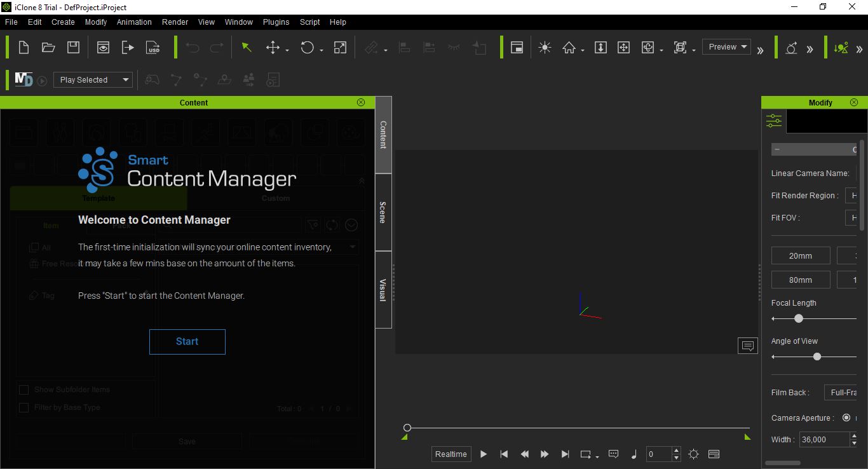Set lens to the 20mm preset
868x469 pixels.
(x=801, y=255)
